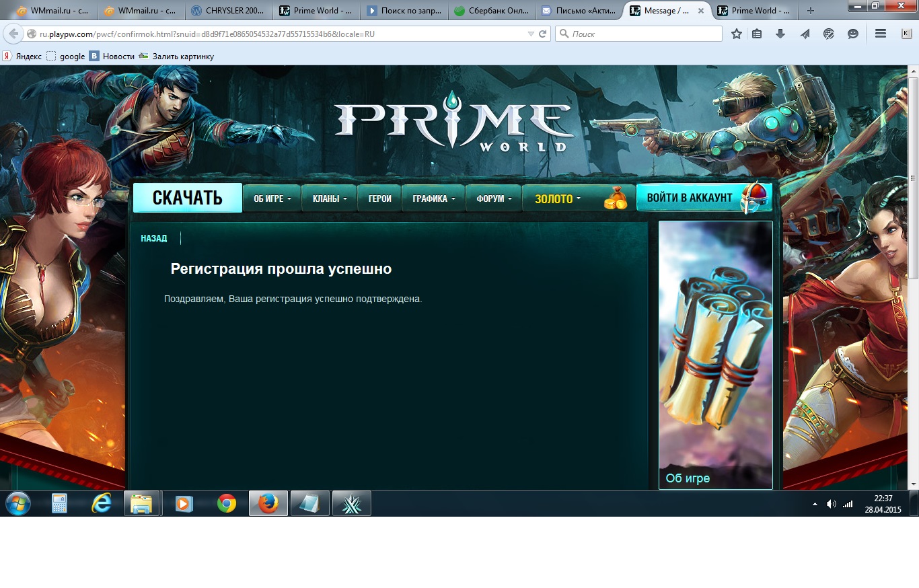Open the notepad-like taskbar application
The height and width of the screenshot is (588, 919).
click(309, 503)
